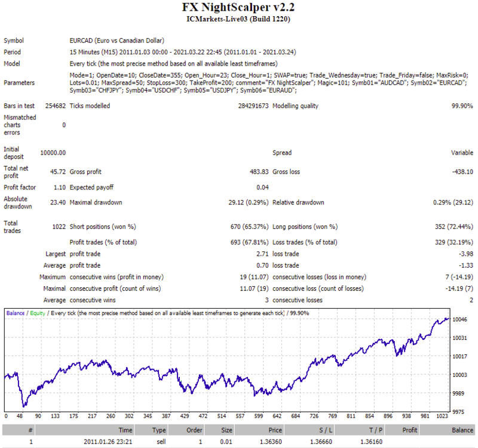Select the 0.29% (29.12) relative drawdown value
478x448 pixels.
pyautogui.click(x=453, y=202)
